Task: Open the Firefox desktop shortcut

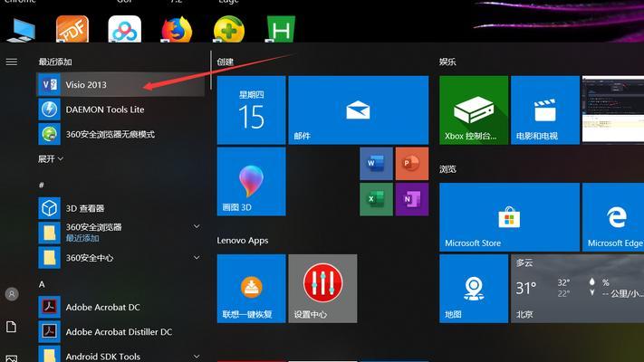Action: point(177,29)
